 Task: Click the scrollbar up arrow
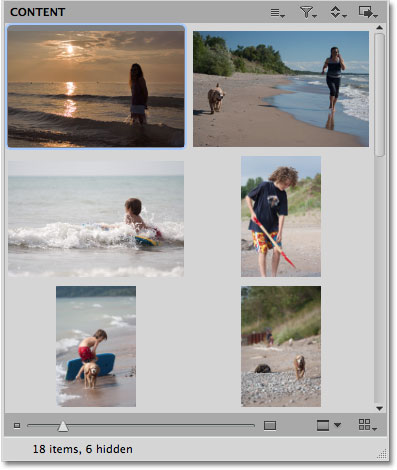click(x=379, y=27)
